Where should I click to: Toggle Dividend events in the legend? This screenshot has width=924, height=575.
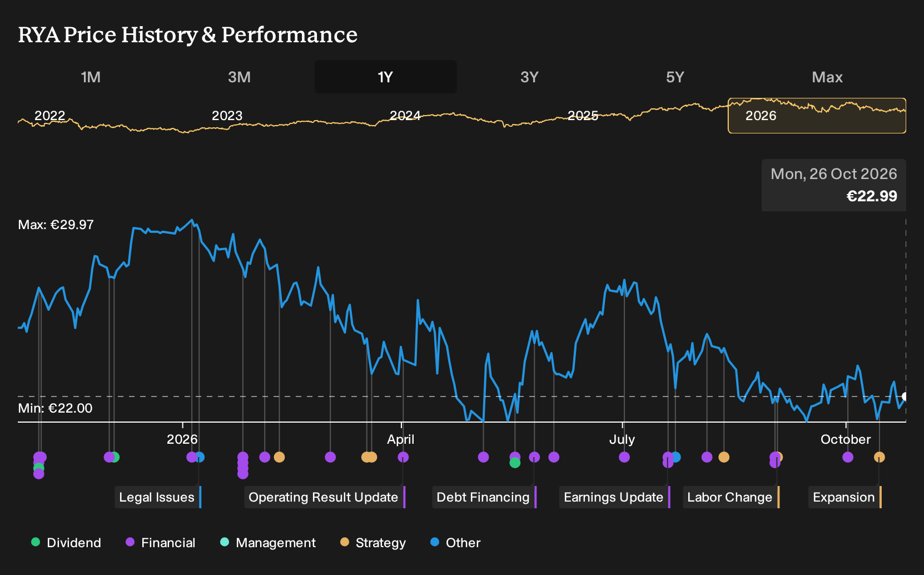(x=66, y=543)
